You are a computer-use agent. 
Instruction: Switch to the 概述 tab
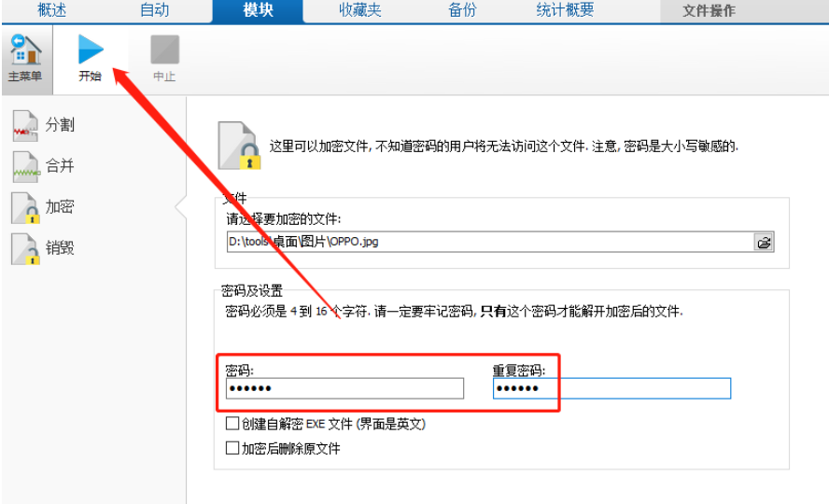[52, 10]
